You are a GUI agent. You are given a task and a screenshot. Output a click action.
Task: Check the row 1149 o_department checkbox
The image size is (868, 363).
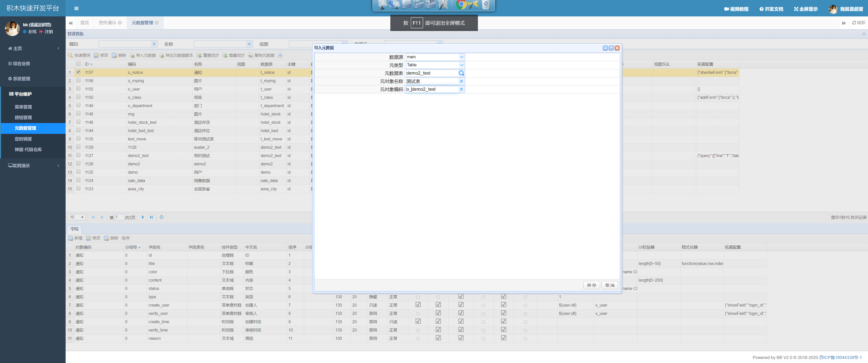pos(78,105)
